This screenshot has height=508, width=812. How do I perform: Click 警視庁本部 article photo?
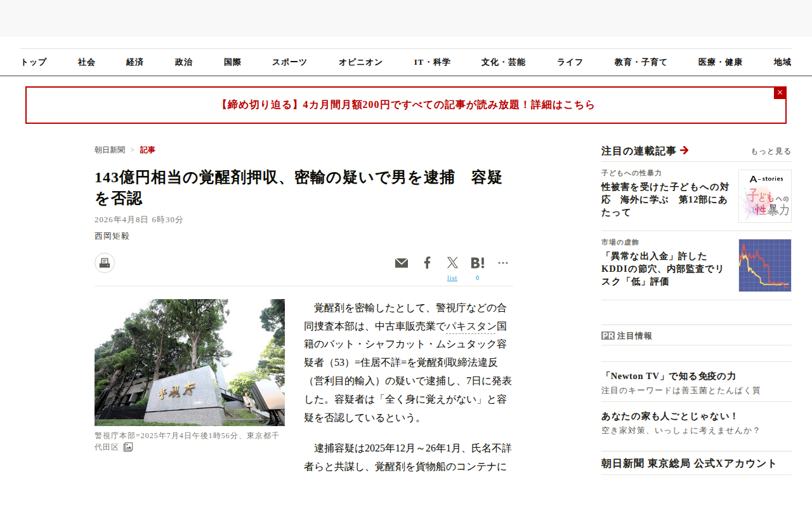[x=190, y=363]
